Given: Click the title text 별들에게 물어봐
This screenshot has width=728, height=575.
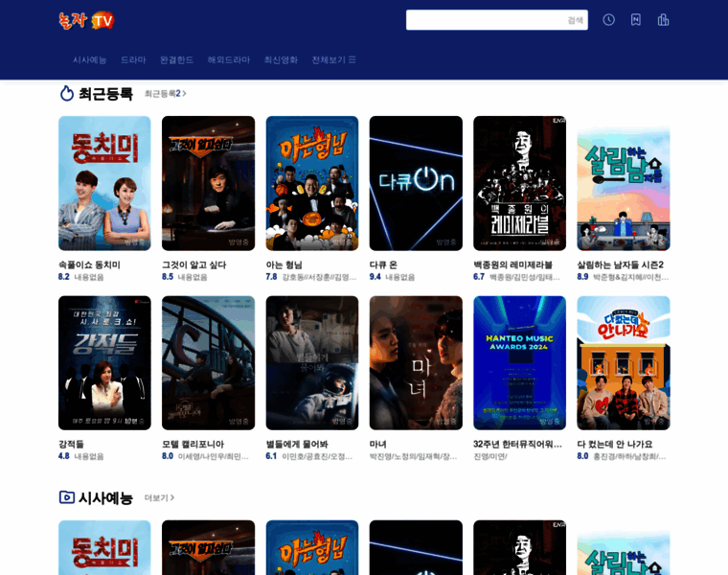Looking at the screenshot, I should coord(297,444).
